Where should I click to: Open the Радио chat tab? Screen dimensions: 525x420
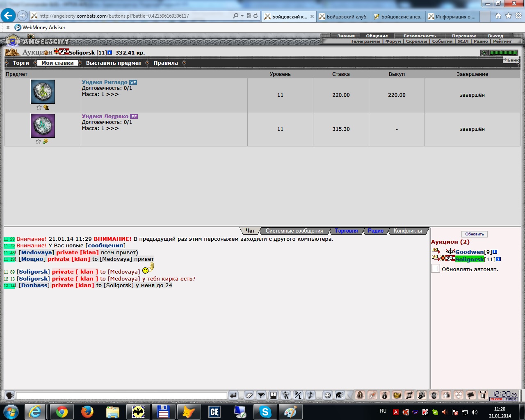pos(376,231)
